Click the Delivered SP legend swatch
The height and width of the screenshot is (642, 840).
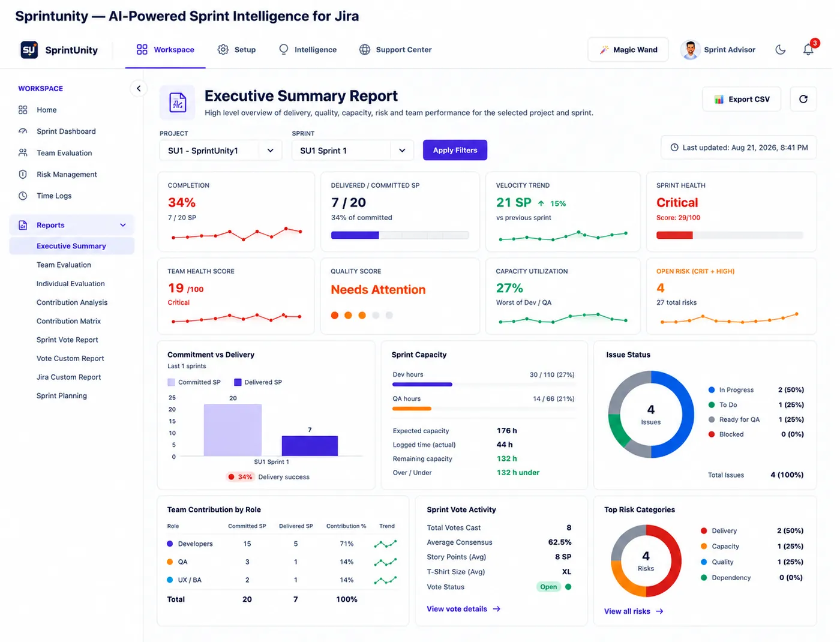[x=238, y=382]
